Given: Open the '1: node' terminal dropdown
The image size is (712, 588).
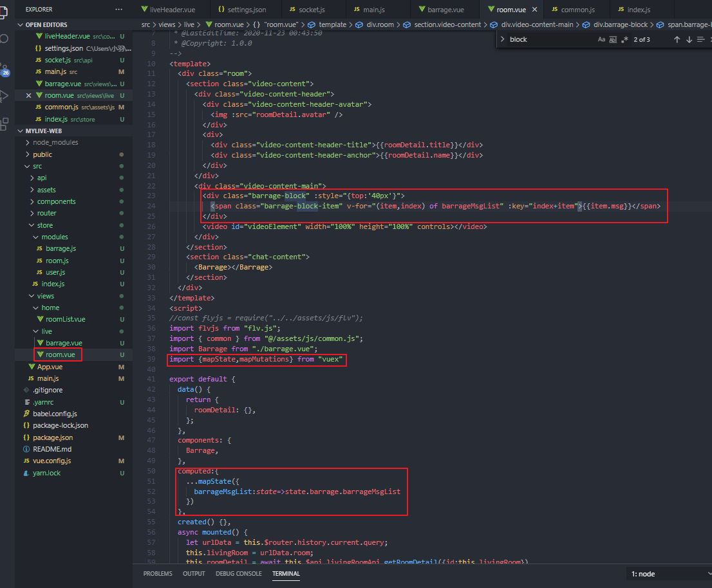Looking at the screenshot, I should point(668,574).
